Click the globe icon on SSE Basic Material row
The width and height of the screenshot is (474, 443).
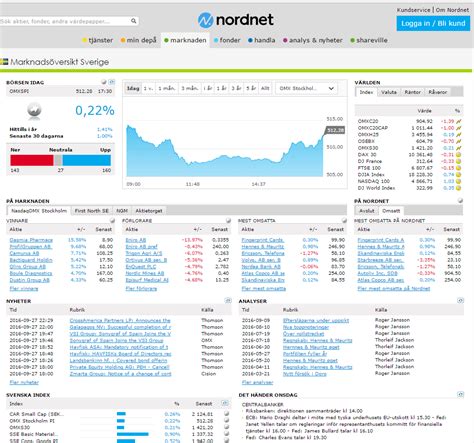226,434
